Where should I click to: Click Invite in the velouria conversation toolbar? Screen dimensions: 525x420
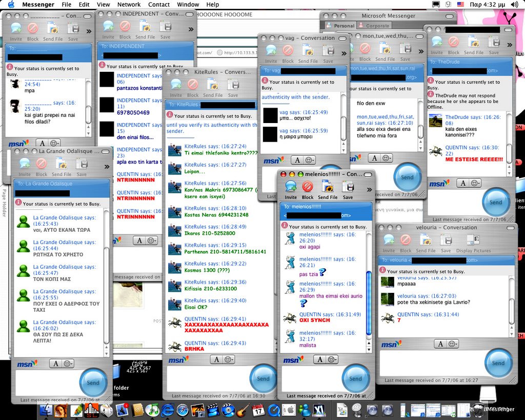point(389,244)
